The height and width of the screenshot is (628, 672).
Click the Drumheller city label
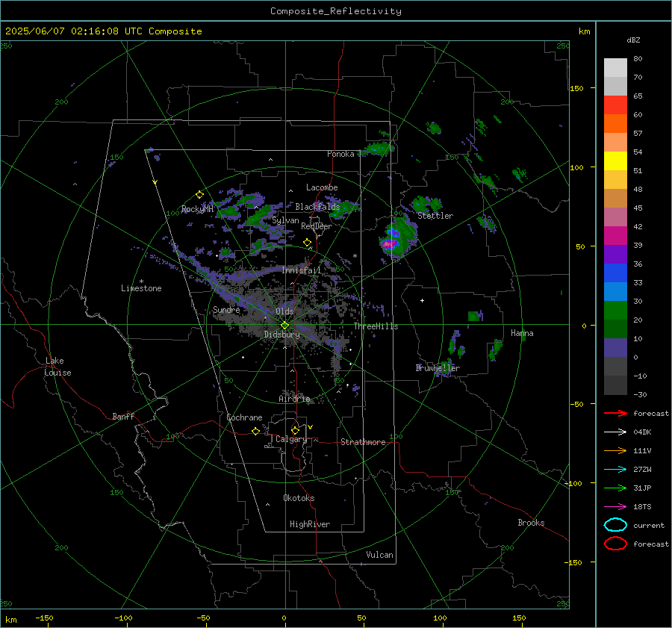point(438,368)
